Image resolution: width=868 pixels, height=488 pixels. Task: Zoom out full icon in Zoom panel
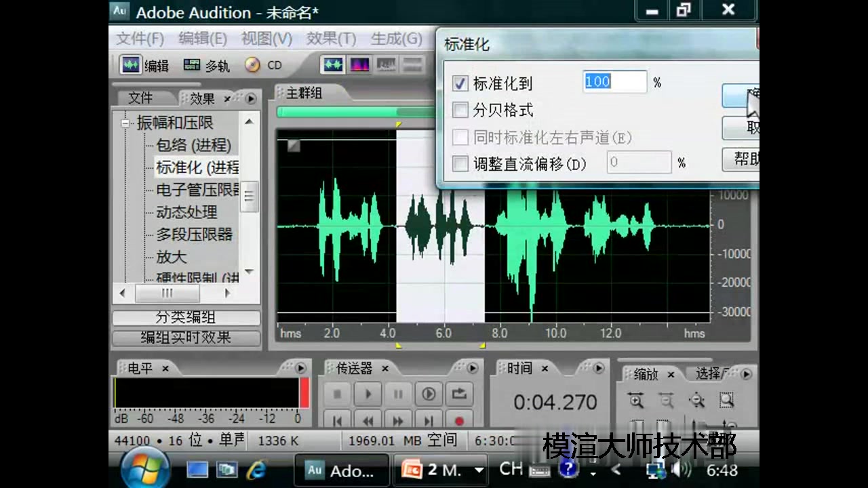point(696,401)
